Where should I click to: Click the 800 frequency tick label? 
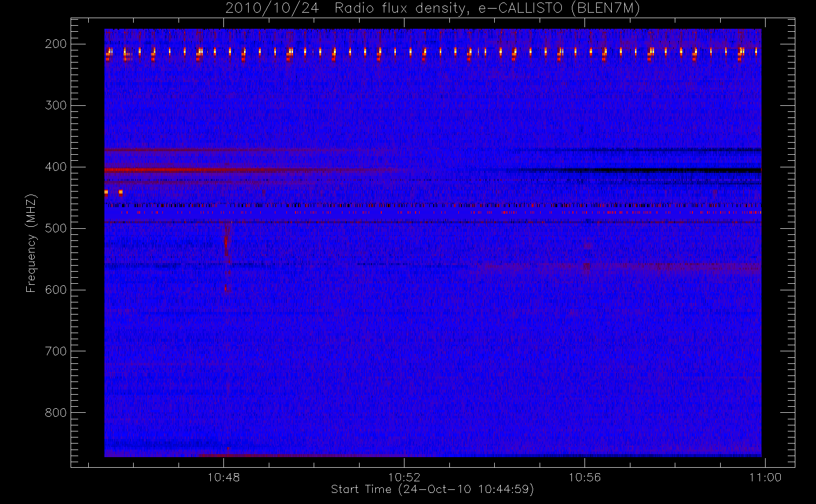pos(55,413)
